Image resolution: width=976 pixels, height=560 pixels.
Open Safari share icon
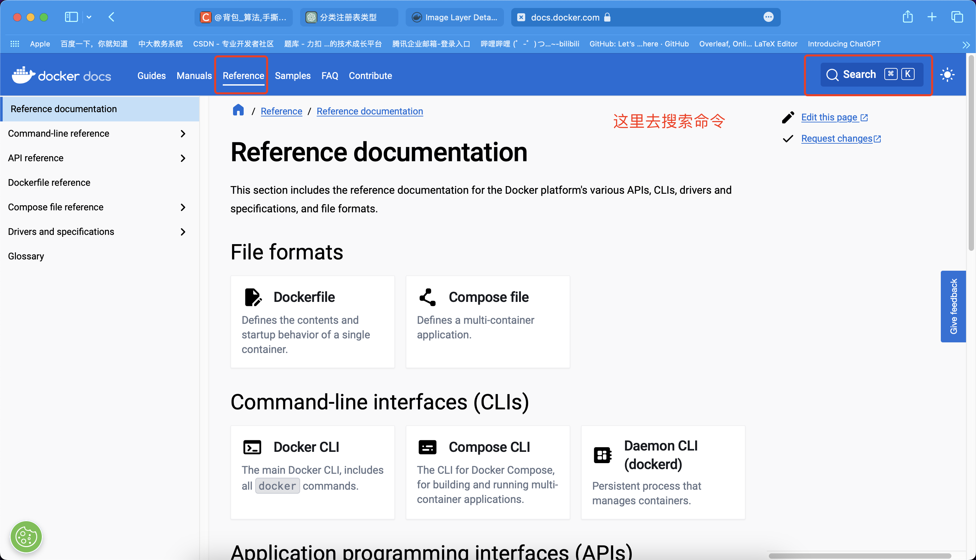908,17
